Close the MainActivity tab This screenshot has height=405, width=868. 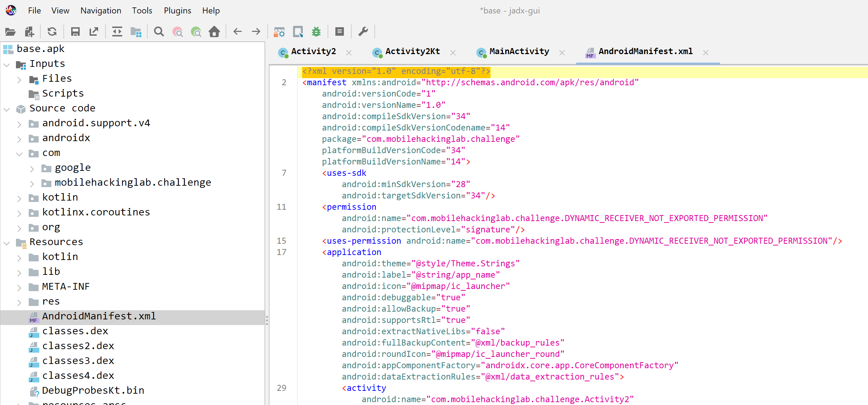pos(562,53)
